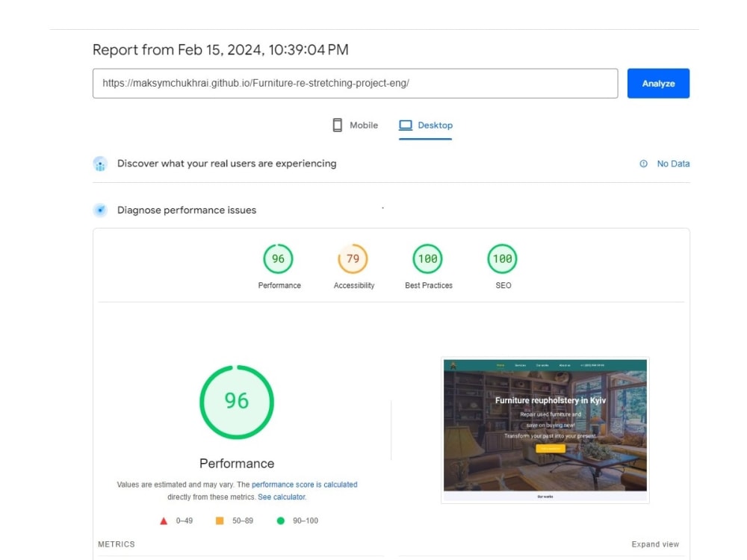Viewport: 747px width, 560px height.
Task: Click the red triangle 0–49 legend icon
Action: click(164, 521)
